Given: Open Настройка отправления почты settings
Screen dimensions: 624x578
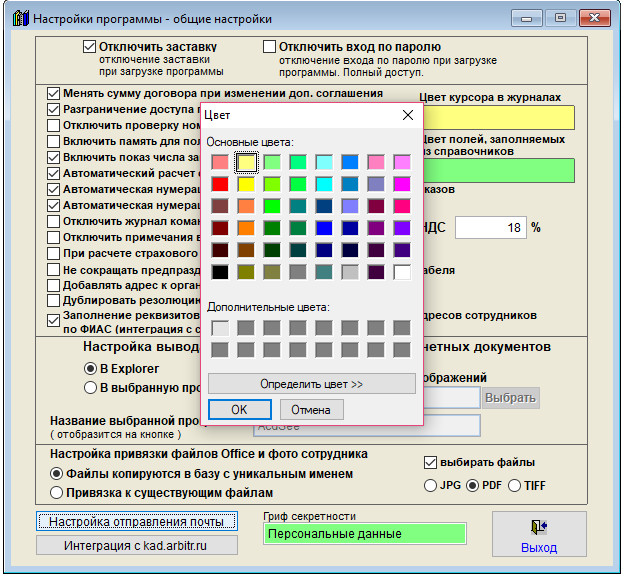Looking at the screenshot, I should click(x=137, y=521).
